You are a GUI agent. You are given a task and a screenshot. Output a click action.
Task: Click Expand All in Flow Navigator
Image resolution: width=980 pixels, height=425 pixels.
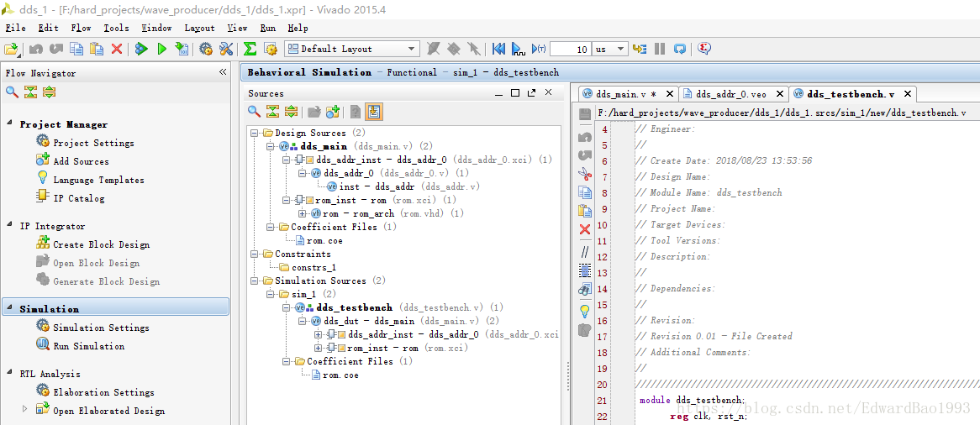[50, 92]
